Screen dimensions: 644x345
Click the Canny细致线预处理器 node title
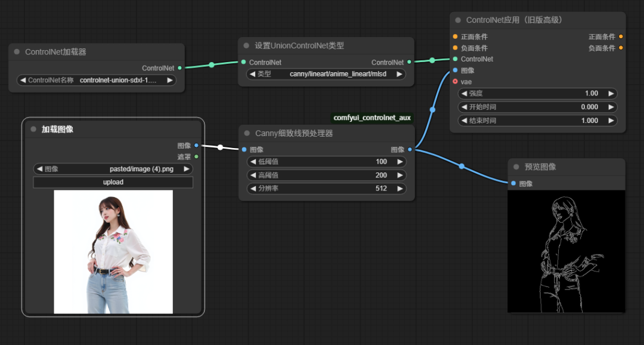click(x=294, y=133)
